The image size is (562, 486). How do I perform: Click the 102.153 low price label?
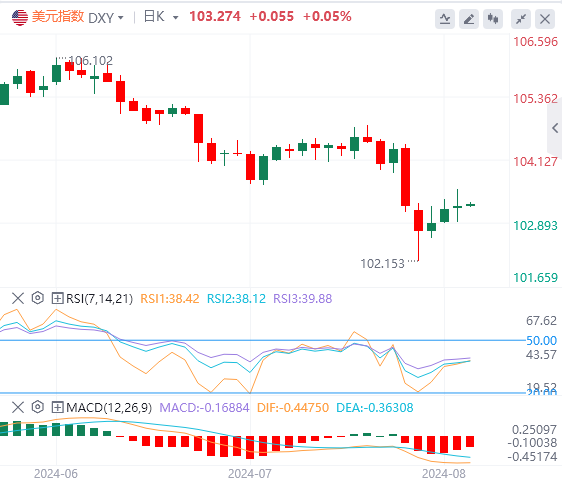[x=382, y=264]
